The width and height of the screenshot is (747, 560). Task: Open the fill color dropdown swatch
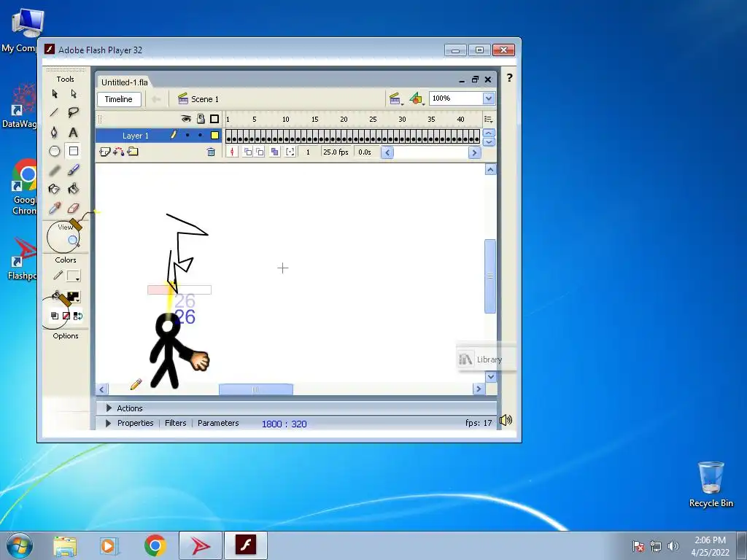[74, 297]
